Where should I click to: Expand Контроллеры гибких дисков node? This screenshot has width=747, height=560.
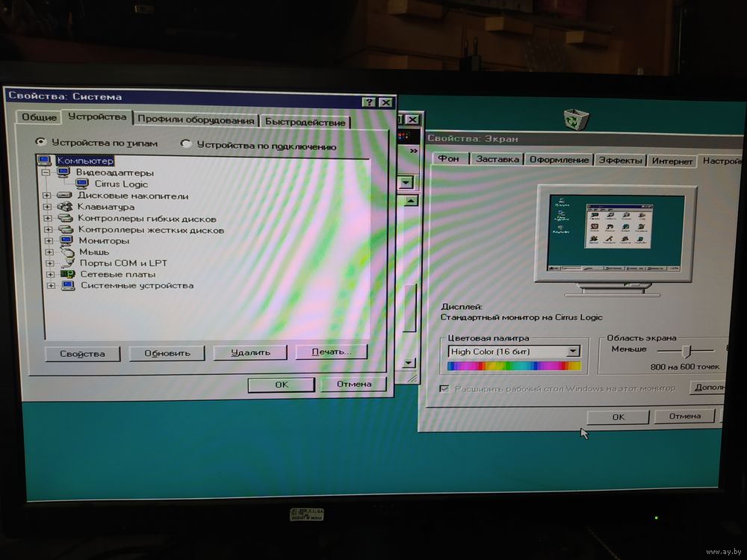48,218
